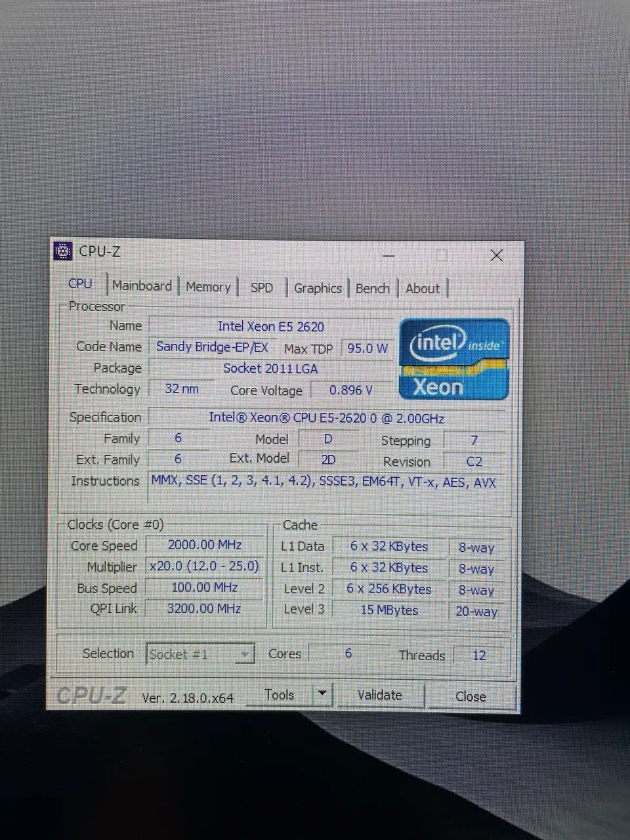The width and height of the screenshot is (630, 840).
Task: Open the Bench tab
Action: click(373, 288)
